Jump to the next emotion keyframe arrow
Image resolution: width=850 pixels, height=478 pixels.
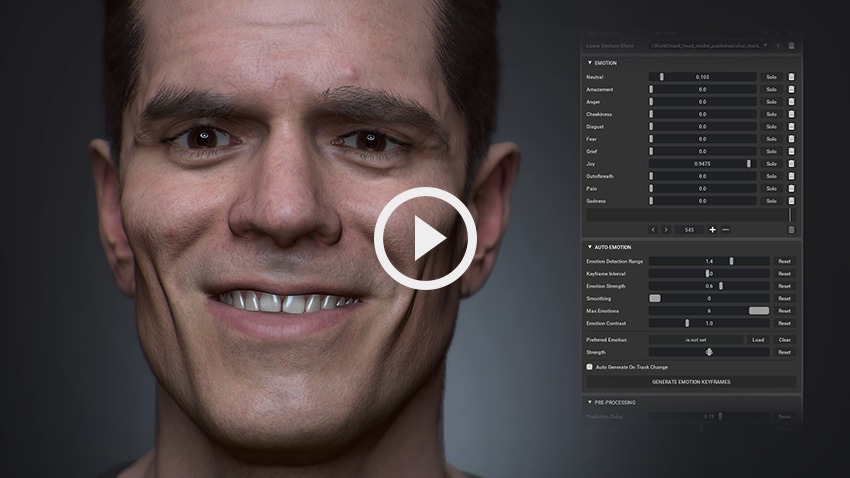[667, 230]
